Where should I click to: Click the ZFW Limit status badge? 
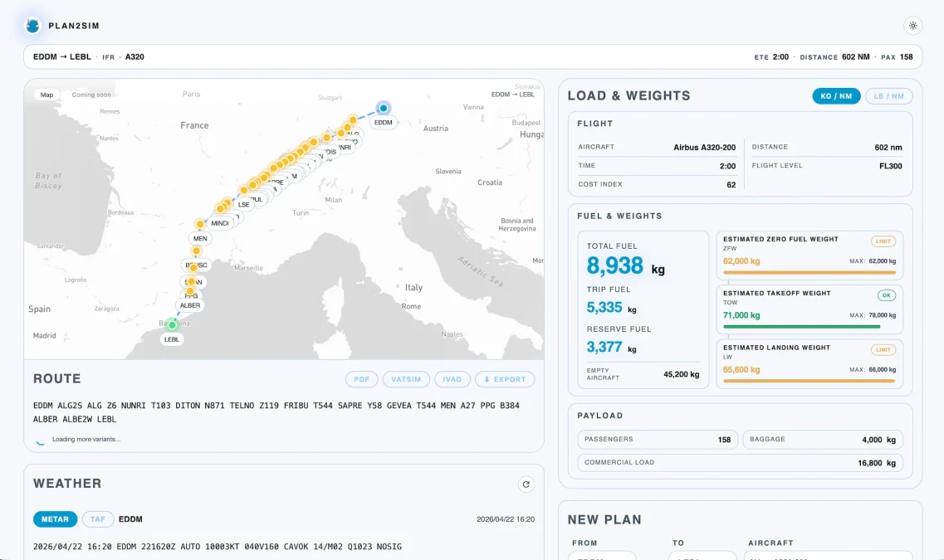pos(883,241)
